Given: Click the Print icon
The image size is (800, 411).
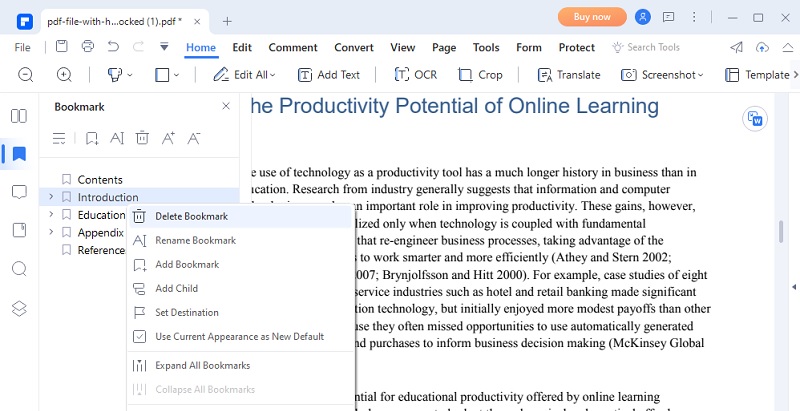Looking at the screenshot, I should pyautogui.click(x=88, y=46).
